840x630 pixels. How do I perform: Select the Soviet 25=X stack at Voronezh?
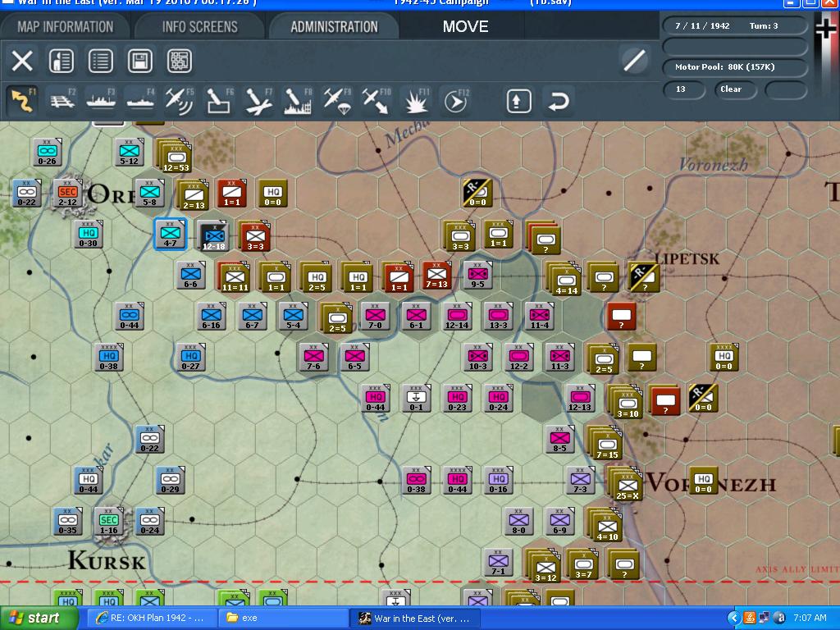point(626,484)
